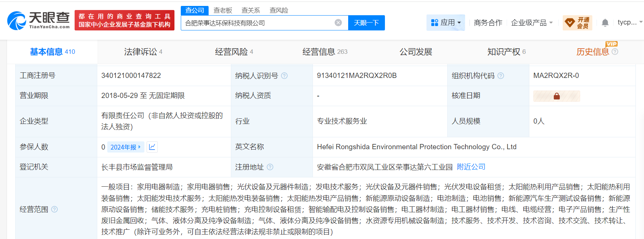
Task: Click the 开通会员 button
Action: point(578,23)
